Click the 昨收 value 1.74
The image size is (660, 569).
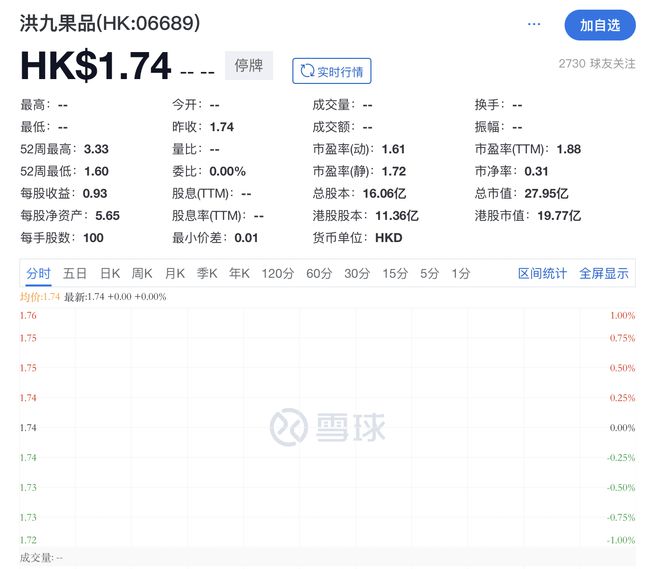221,127
